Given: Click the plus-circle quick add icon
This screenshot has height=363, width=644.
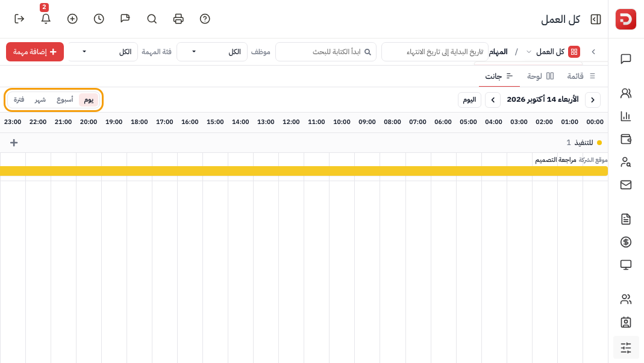Looking at the screenshot, I should [72, 19].
